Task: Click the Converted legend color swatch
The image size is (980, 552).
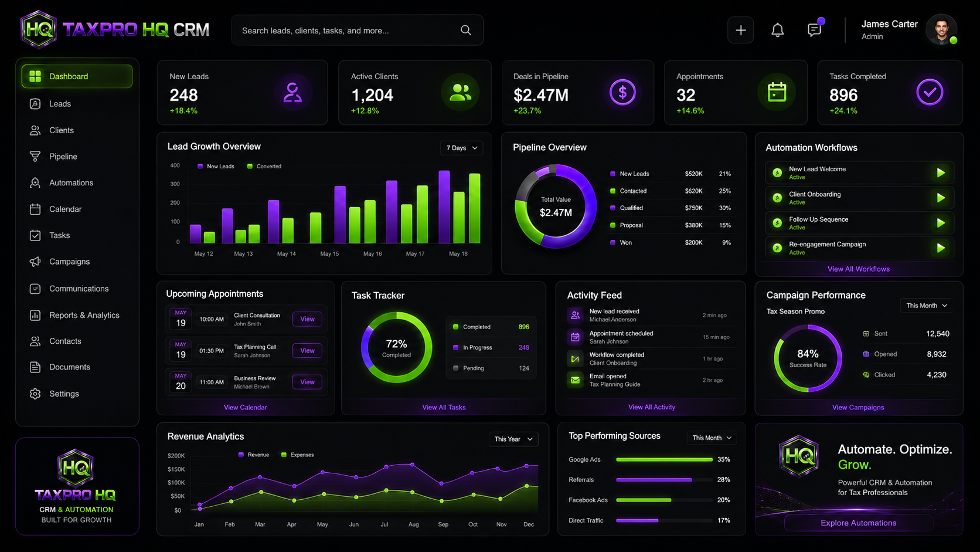Action: click(x=250, y=167)
